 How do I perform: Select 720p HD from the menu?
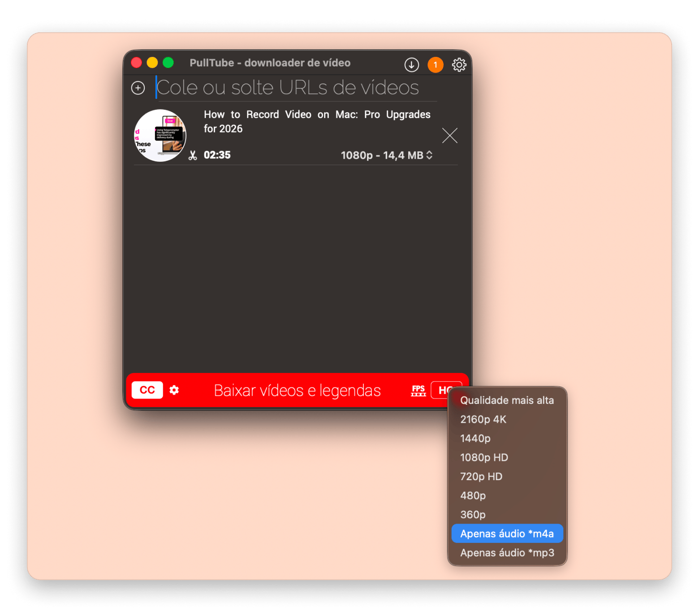coord(507,477)
